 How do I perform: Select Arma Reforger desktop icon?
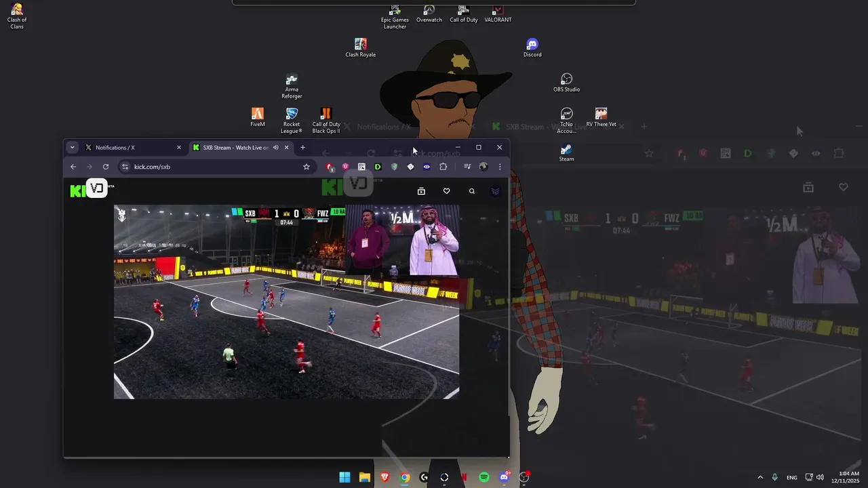[292, 86]
